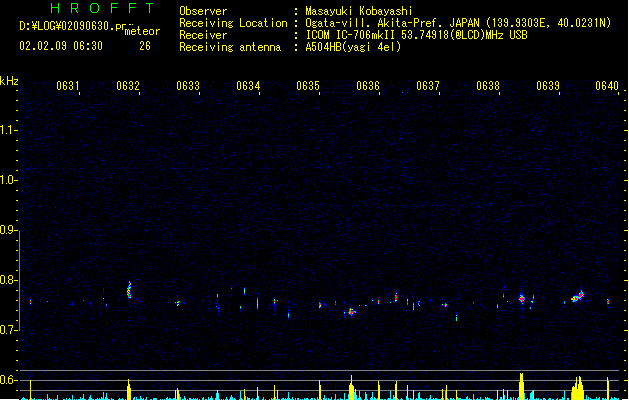Viewport: 629px width, 400px height.
Task: Click the 0632 time axis label
Action: click(x=128, y=86)
